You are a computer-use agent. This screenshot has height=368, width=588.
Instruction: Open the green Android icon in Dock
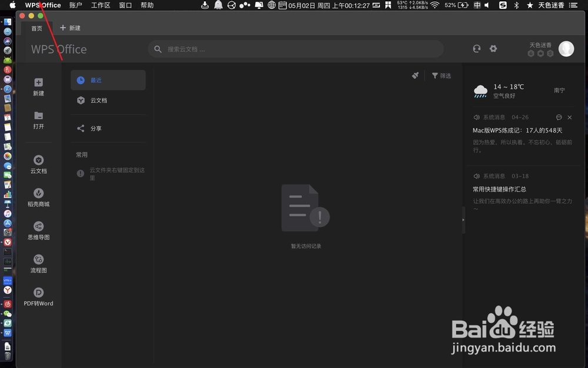click(x=8, y=60)
